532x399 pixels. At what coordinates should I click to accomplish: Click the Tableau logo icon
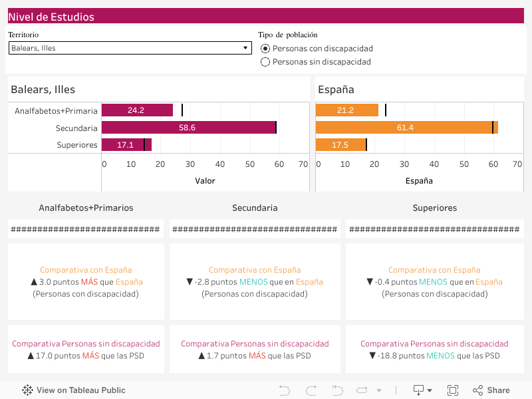(28, 390)
